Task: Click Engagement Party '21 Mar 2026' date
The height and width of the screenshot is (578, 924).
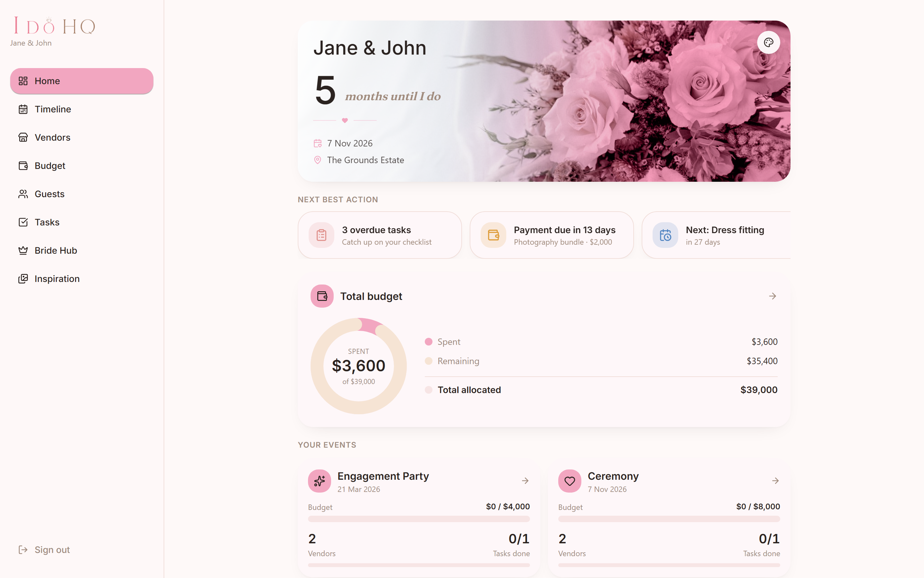Action: click(x=358, y=489)
